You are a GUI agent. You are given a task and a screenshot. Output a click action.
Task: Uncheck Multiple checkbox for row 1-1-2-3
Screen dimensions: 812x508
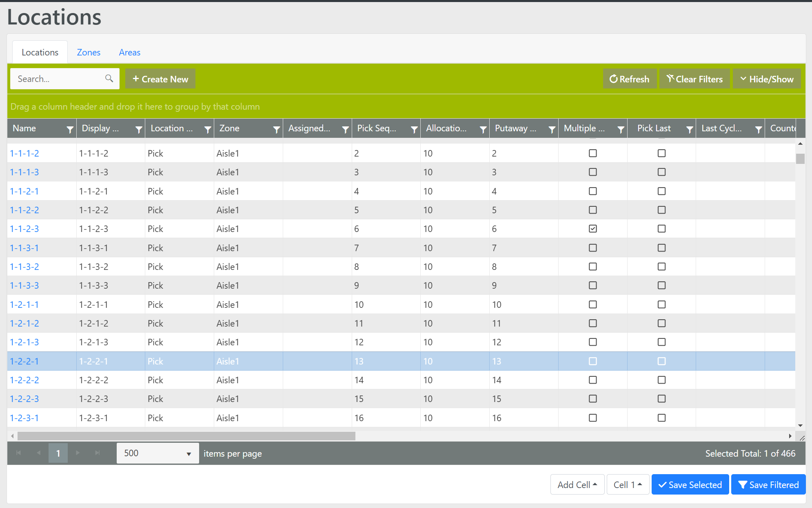(x=592, y=229)
